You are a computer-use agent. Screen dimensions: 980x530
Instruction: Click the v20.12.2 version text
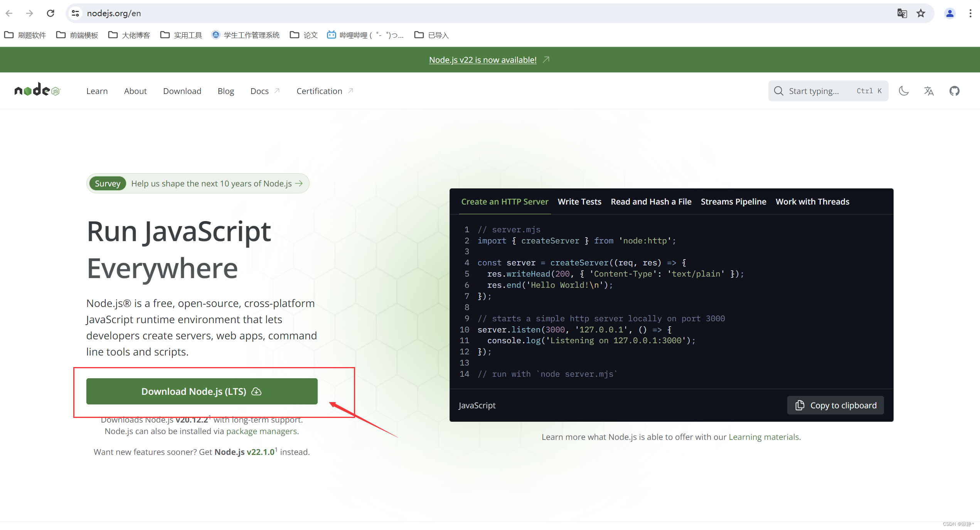[192, 420]
